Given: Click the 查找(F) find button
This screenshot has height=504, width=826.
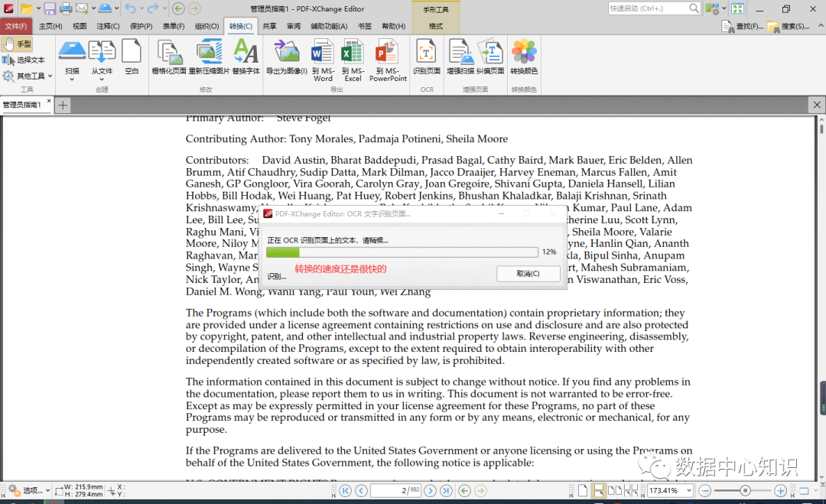Looking at the screenshot, I should 742,26.
